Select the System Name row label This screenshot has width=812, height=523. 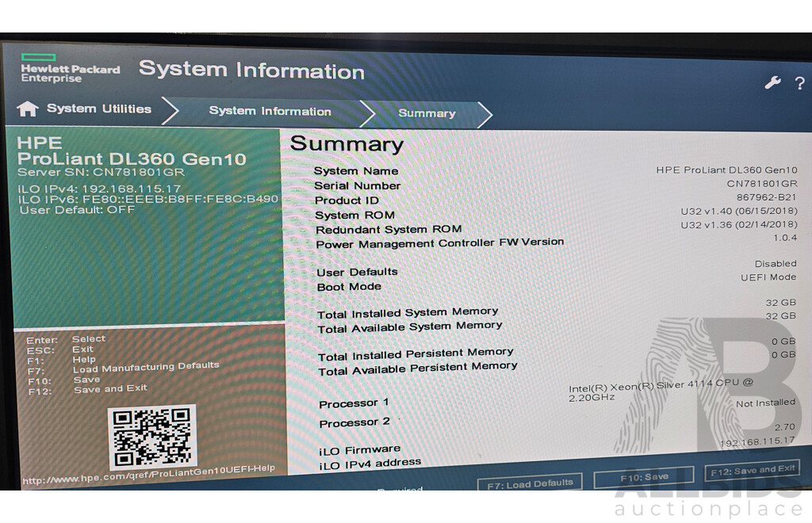(x=356, y=171)
